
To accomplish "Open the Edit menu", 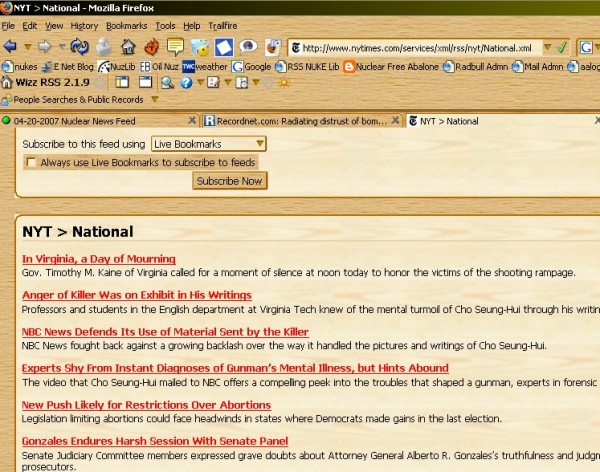I will 29,26.
